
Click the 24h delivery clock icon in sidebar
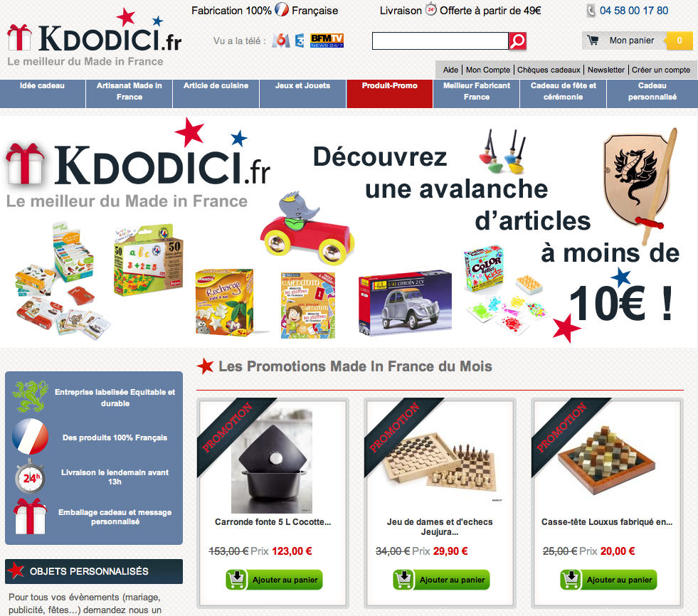pos(30,477)
